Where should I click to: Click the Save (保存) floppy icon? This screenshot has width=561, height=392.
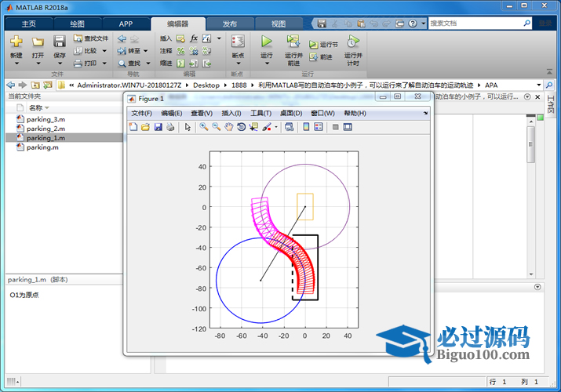(x=60, y=42)
